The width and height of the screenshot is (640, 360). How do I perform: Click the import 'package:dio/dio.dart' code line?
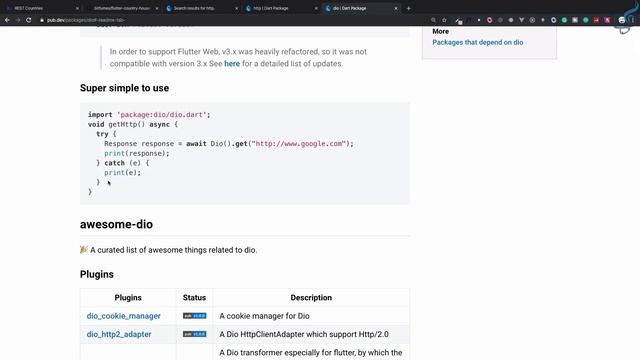click(x=149, y=115)
